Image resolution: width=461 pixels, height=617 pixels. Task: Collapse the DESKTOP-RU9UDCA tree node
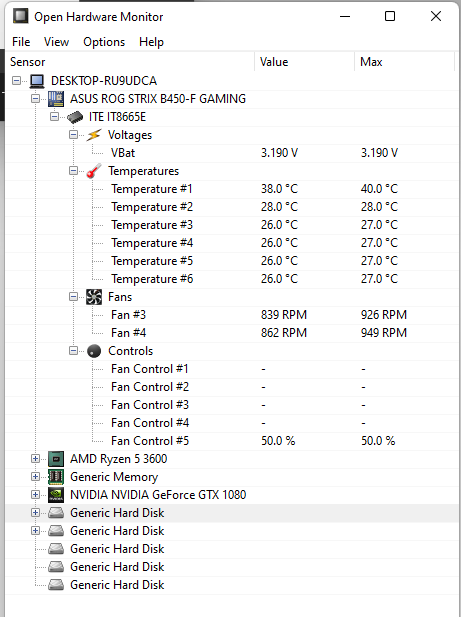click(16, 81)
